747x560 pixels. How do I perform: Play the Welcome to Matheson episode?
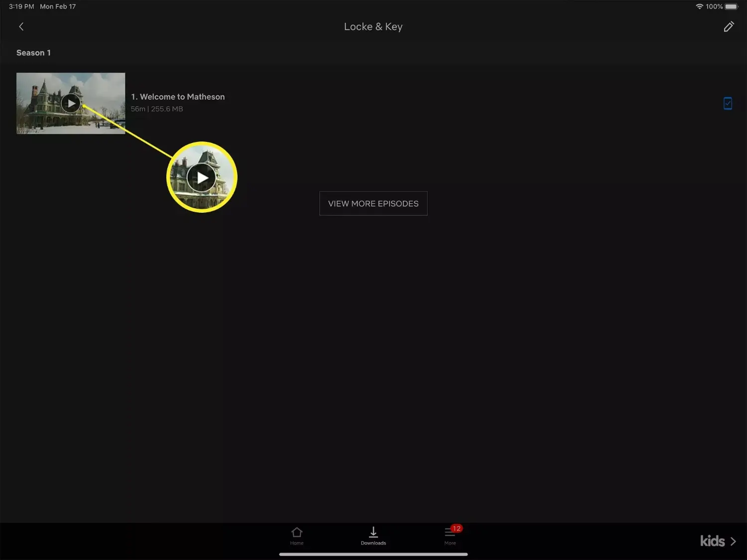click(71, 104)
